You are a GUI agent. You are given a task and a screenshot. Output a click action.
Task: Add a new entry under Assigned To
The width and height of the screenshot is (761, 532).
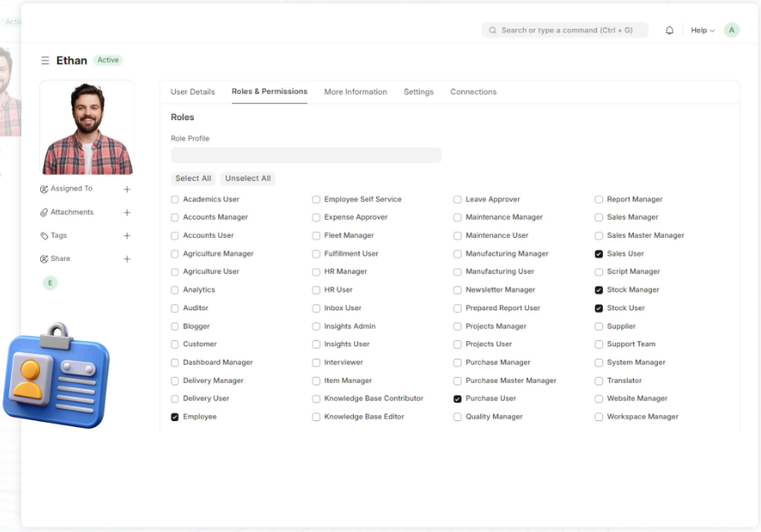coord(126,188)
